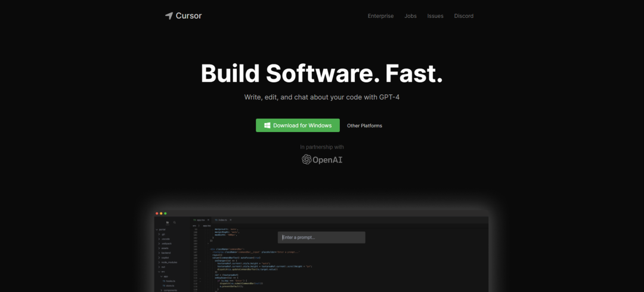644x292 pixels.
Task: Open the Other Platforms link
Action: [x=364, y=125]
